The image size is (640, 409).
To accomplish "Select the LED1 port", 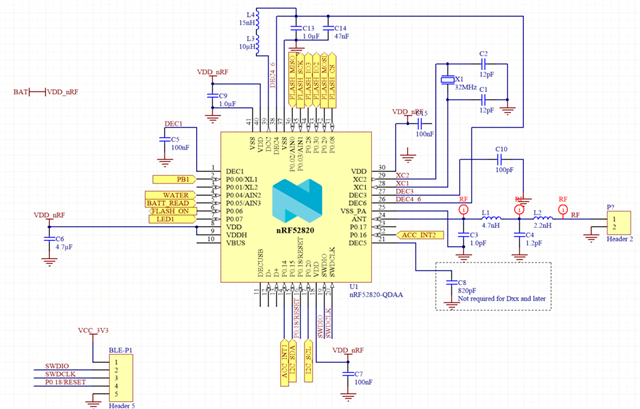I will pyautogui.click(x=172, y=219).
